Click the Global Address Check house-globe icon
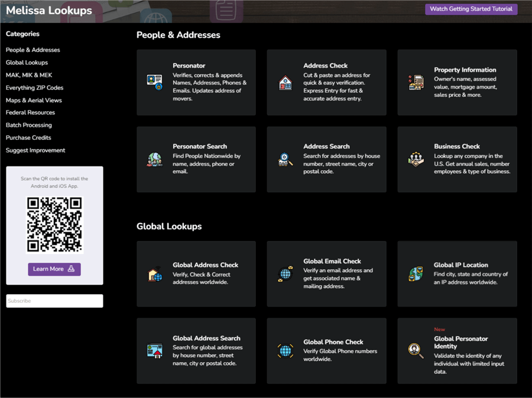Image resolution: width=532 pixels, height=398 pixels. tap(155, 274)
